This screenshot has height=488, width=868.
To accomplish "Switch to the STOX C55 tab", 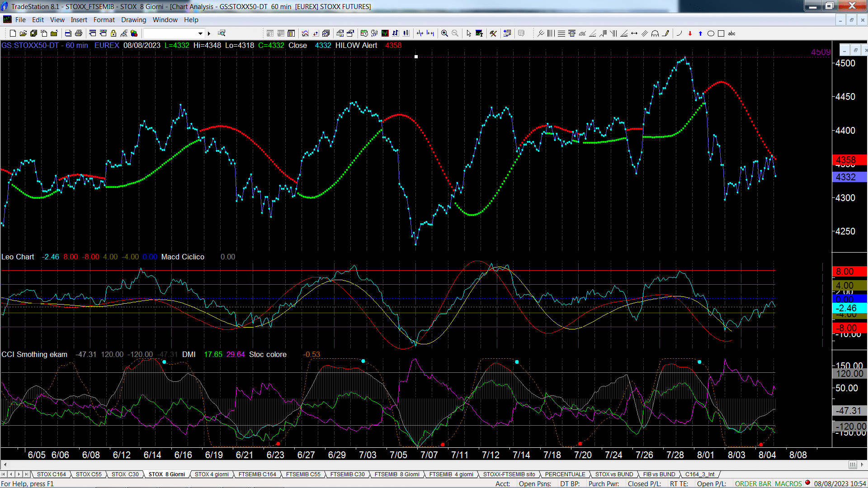I will tap(89, 474).
